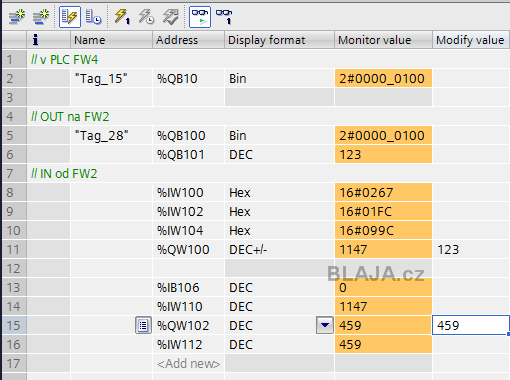Click the %QB100 address cell
510x380 pixels.
coord(189,136)
